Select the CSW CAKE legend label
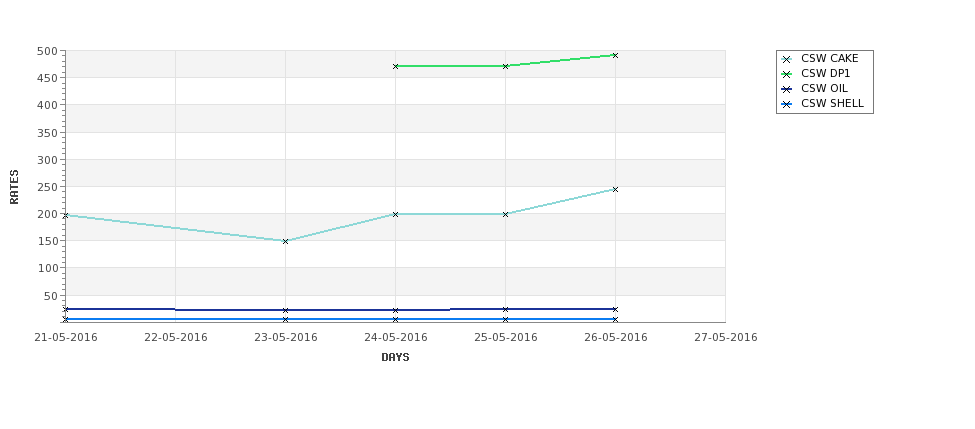975x429 pixels. pyautogui.click(x=829, y=58)
